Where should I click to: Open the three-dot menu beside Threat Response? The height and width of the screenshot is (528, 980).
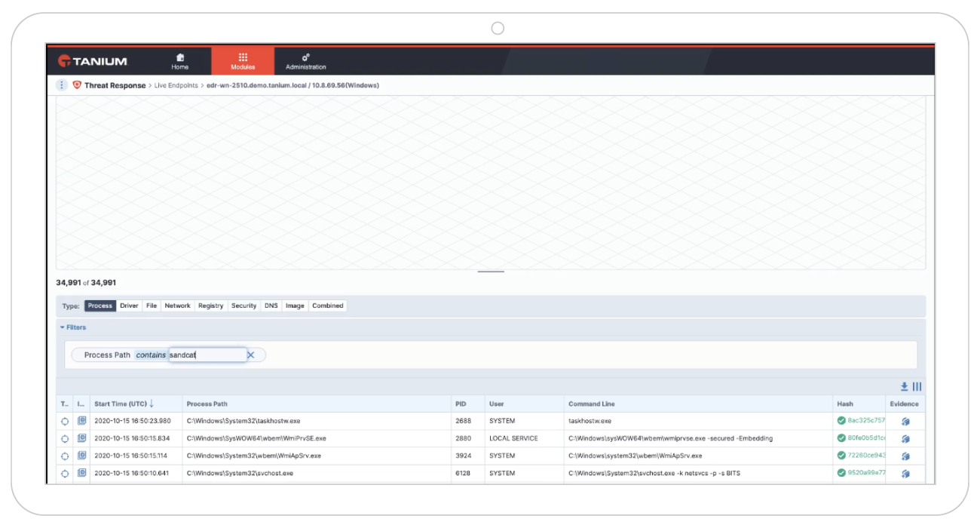62,85
